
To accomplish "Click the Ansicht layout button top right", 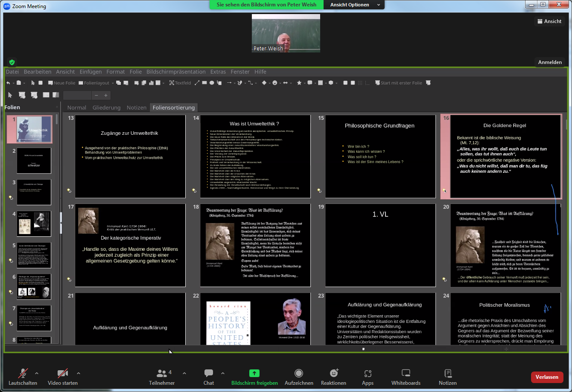I will coord(549,21).
